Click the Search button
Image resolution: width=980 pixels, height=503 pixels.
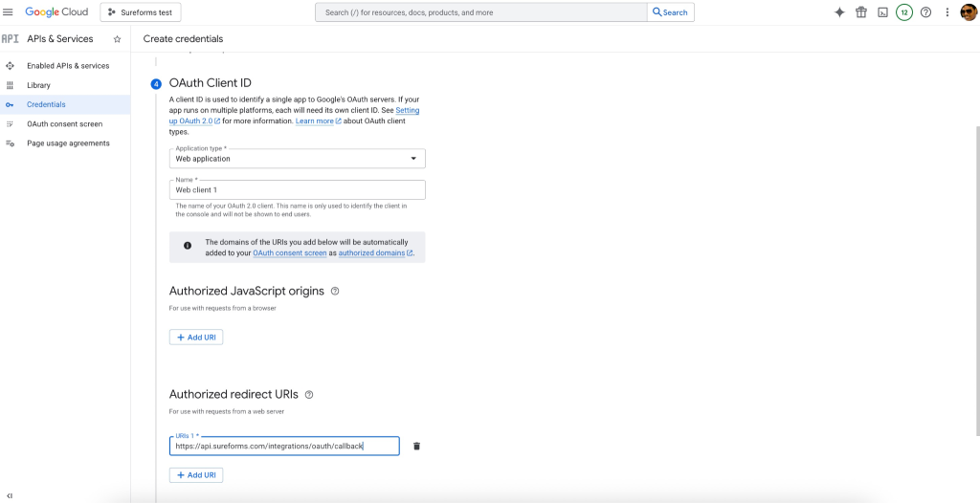671,12
